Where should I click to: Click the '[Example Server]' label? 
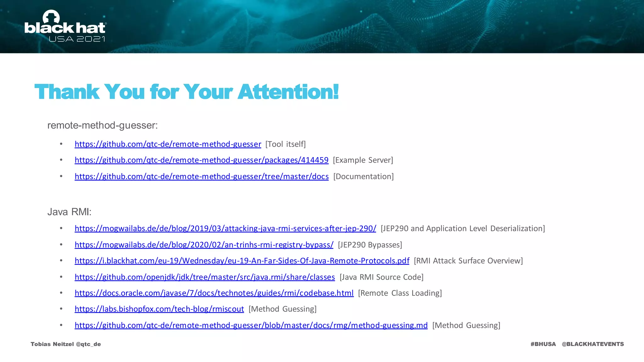(x=363, y=160)
